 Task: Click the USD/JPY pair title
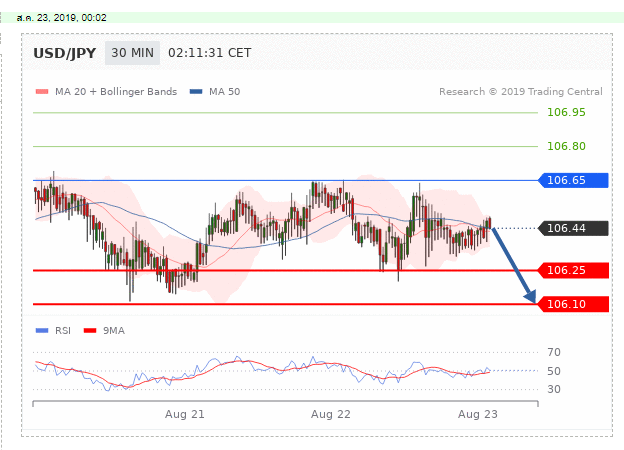64,53
